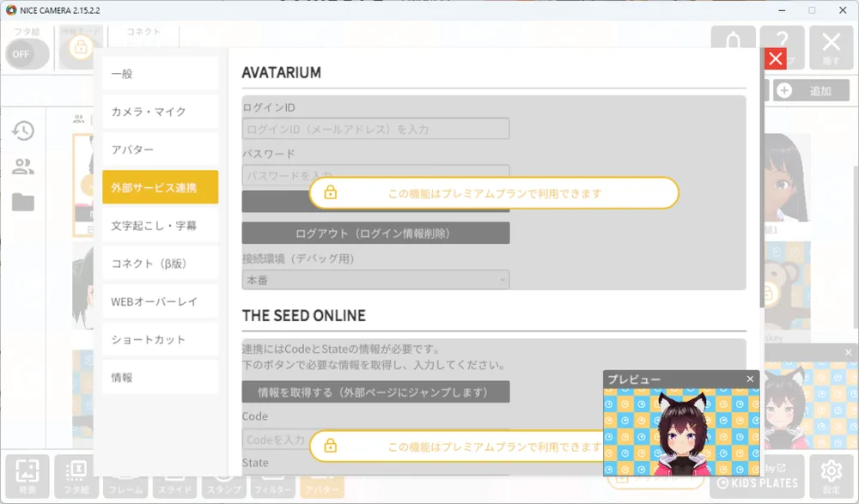Open the people group icon in sidebar
859x504 pixels.
tap(23, 166)
